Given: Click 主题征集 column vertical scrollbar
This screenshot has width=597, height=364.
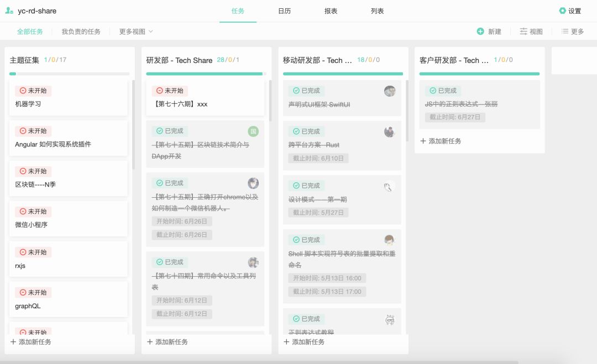Looking at the screenshot, I should tap(133, 124).
